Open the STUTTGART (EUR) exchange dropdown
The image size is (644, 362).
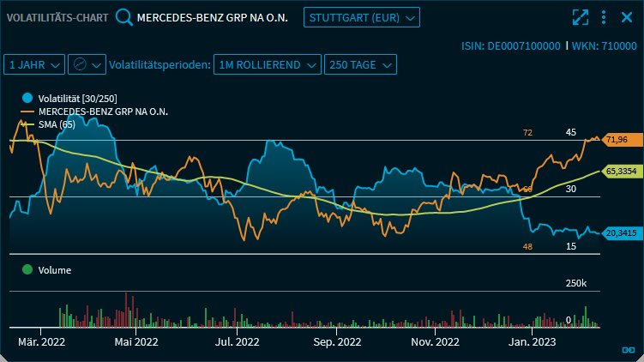pyautogui.click(x=361, y=18)
